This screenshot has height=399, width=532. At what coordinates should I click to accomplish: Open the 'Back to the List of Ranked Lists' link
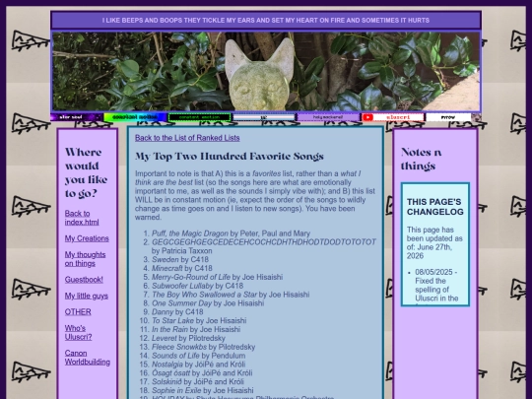click(x=187, y=138)
